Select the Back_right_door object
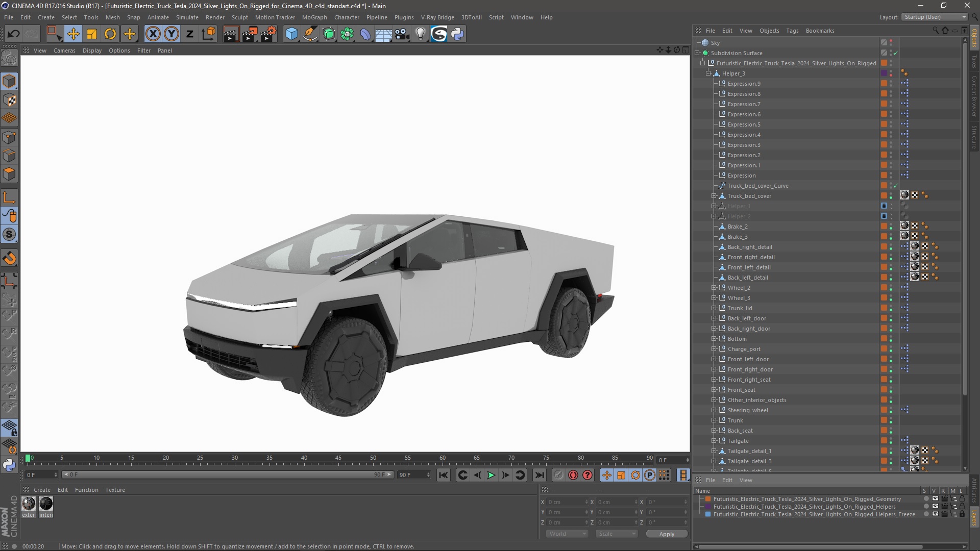 tap(749, 329)
